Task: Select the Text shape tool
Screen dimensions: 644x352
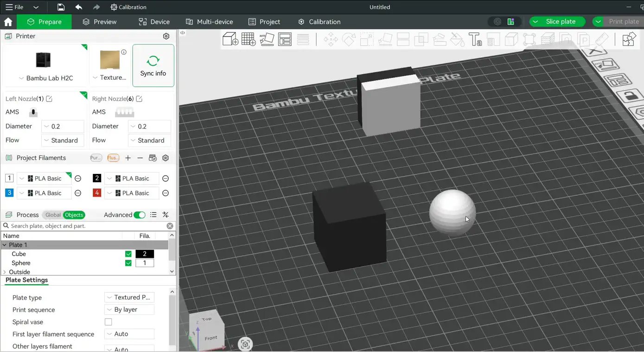Action: tap(475, 39)
